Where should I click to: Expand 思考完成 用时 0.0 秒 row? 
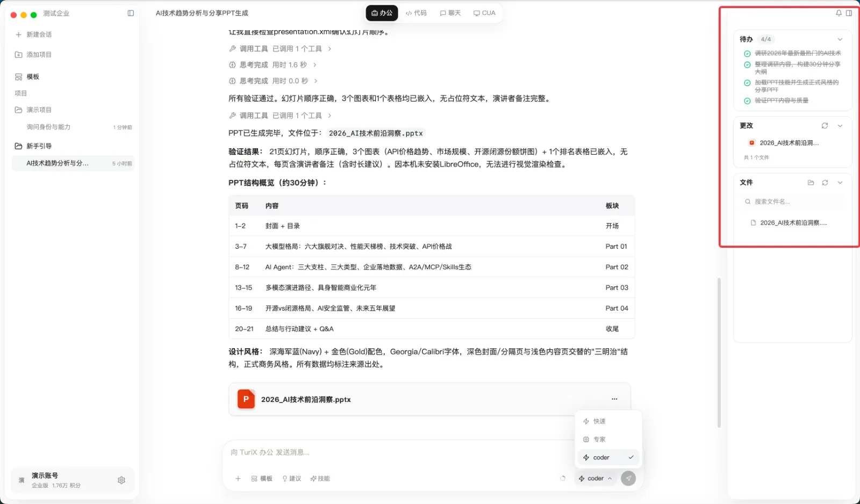tap(273, 81)
